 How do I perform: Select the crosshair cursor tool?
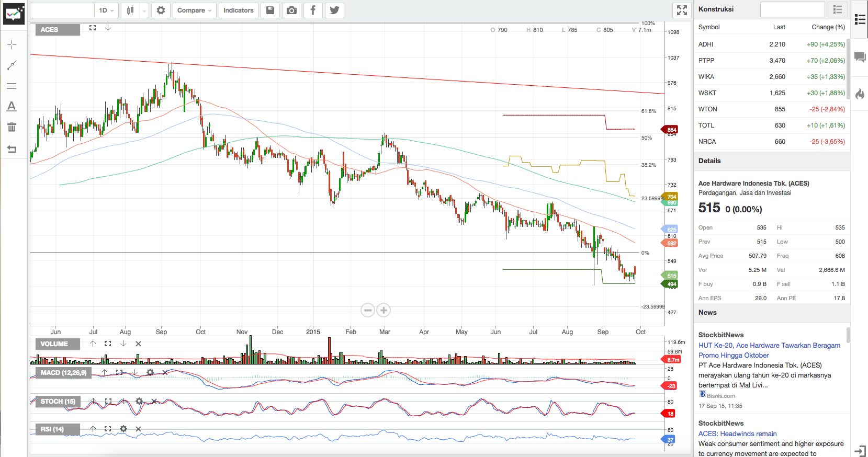(x=12, y=45)
